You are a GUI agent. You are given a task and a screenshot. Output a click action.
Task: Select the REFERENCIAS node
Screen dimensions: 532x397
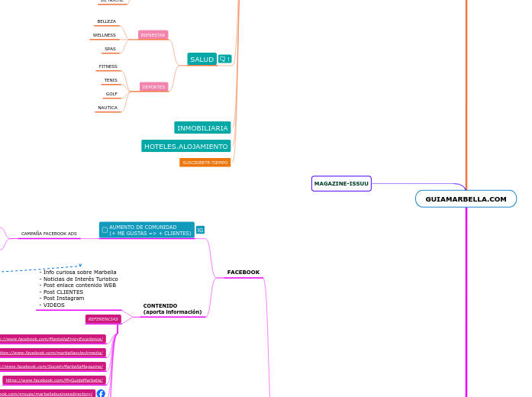coord(103,319)
